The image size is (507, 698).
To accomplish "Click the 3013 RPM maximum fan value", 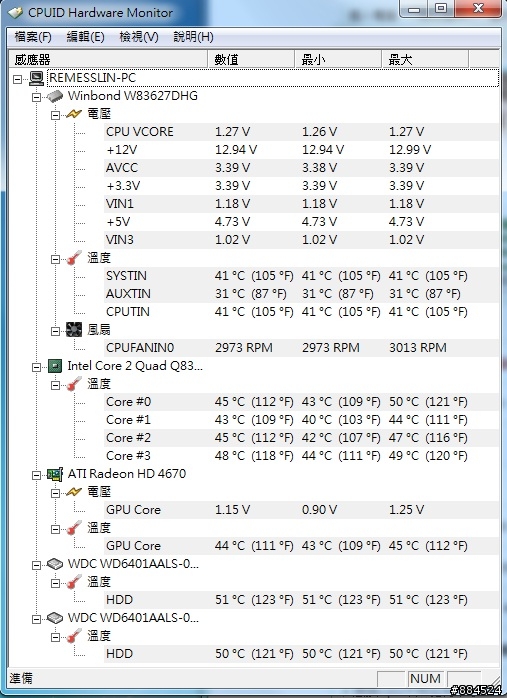I will click(418, 348).
